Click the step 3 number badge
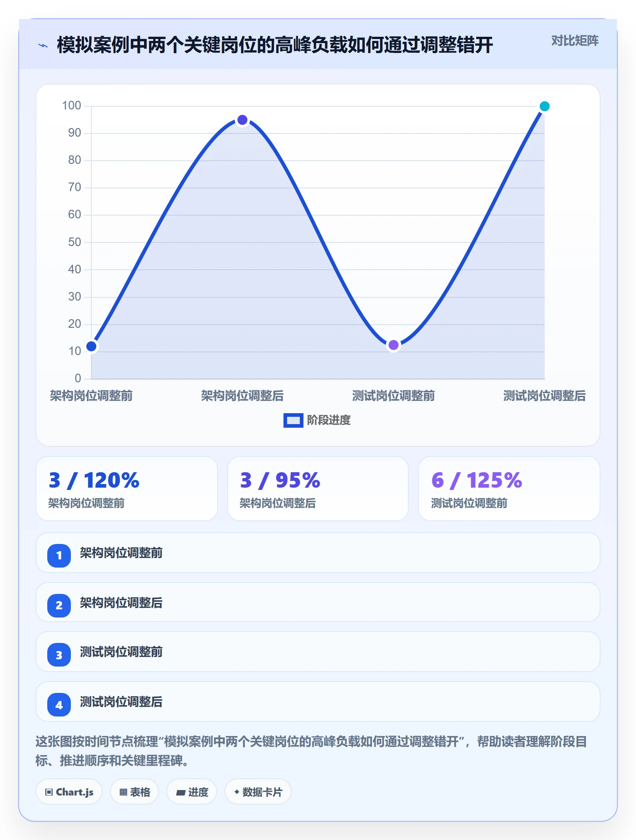636x840 pixels. pyautogui.click(x=59, y=655)
